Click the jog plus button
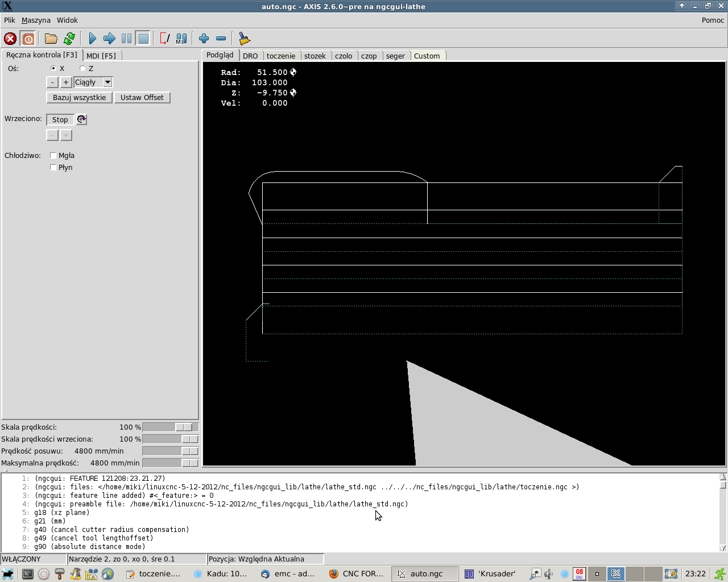This screenshot has height=582, width=728. click(66, 82)
